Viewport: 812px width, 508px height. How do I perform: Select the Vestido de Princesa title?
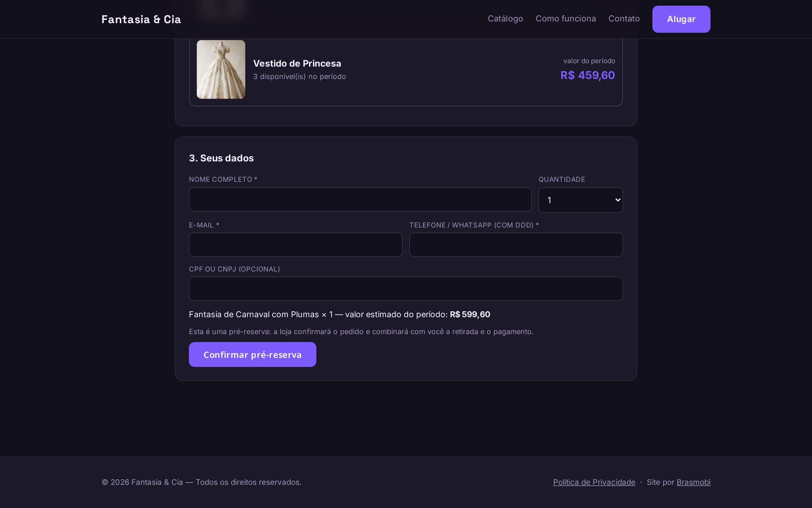tap(297, 63)
